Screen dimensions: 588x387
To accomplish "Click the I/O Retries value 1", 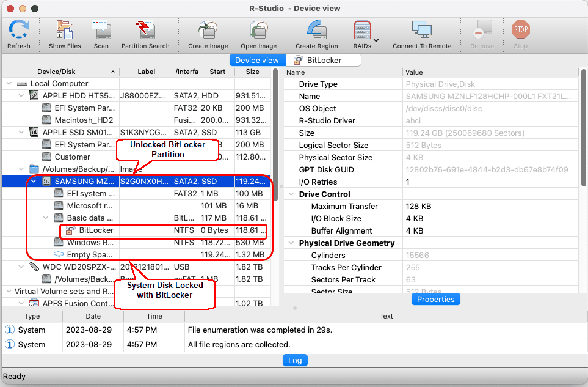I will pyautogui.click(x=408, y=182).
